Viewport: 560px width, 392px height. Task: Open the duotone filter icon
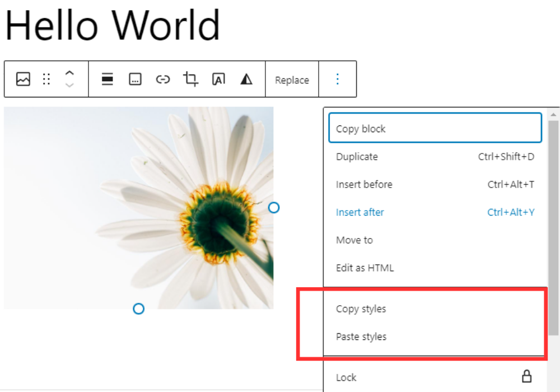246,79
